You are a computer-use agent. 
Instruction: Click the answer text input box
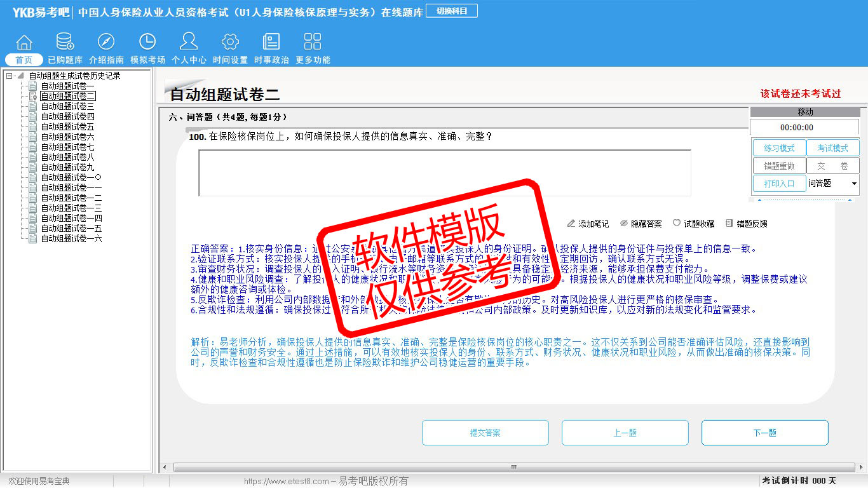[x=444, y=173]
